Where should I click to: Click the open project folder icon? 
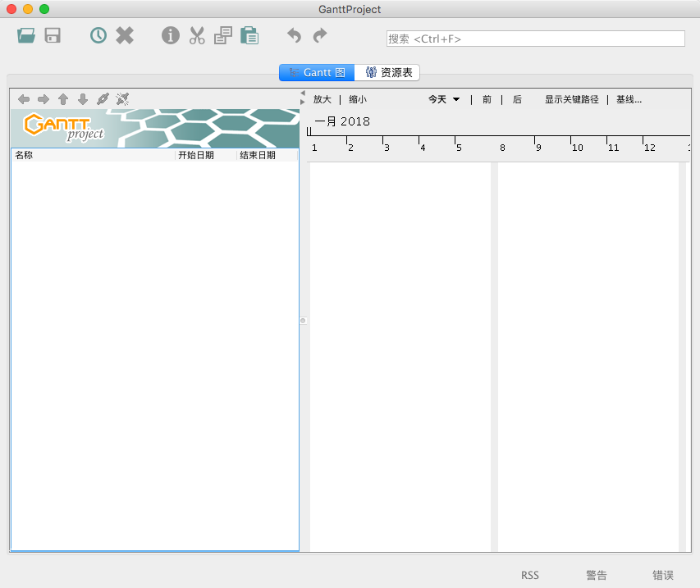pos(26,36)
